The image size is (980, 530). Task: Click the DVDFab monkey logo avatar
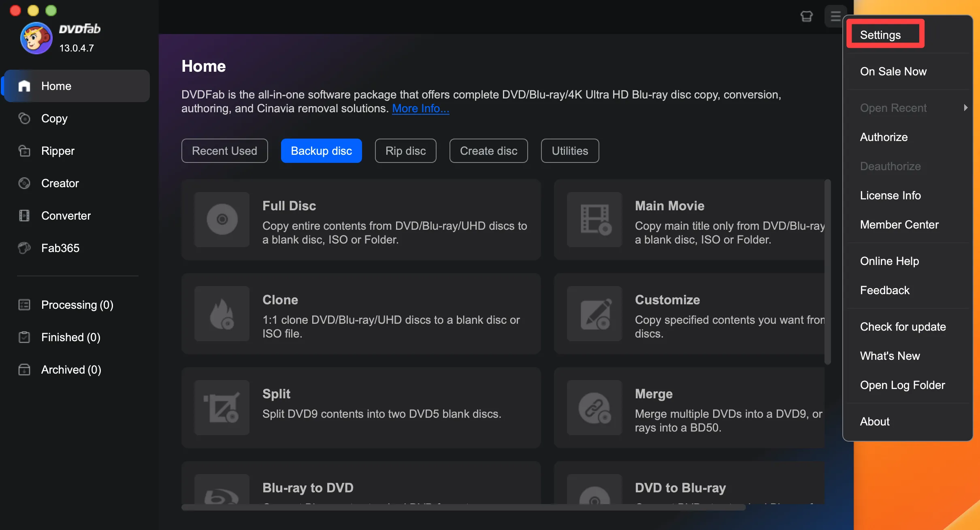(36, 38)
